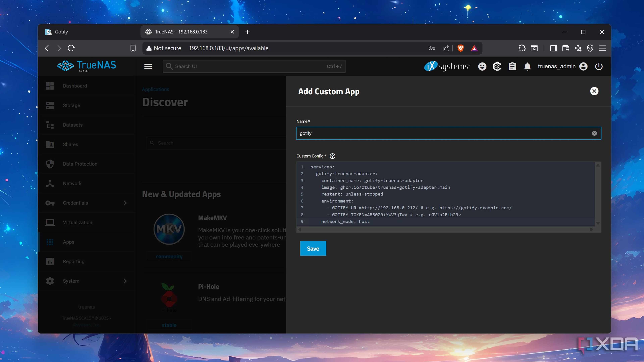Open Virtualization in the sidebar
The image size is (644, 362).
click(x=87, y=222)
